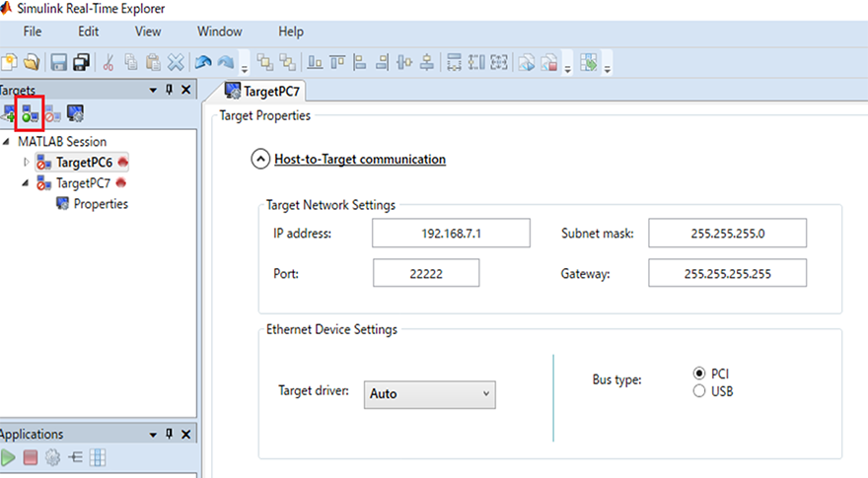Close the Applications panel
The height and width of the screenshot is (478, 868).
[186, 435]
